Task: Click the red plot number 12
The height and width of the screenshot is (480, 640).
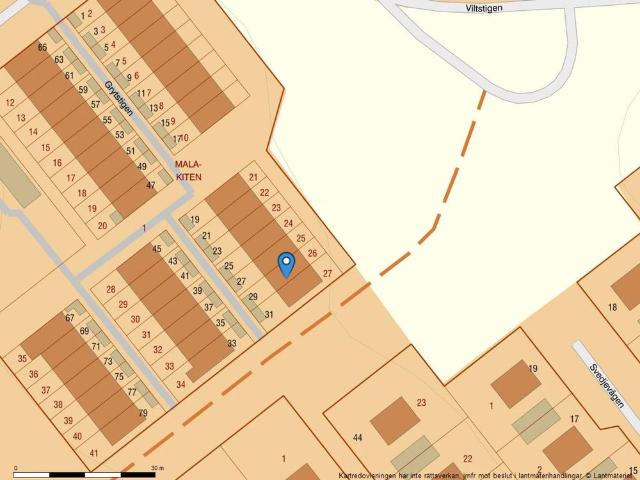Action: coord(9,102)
